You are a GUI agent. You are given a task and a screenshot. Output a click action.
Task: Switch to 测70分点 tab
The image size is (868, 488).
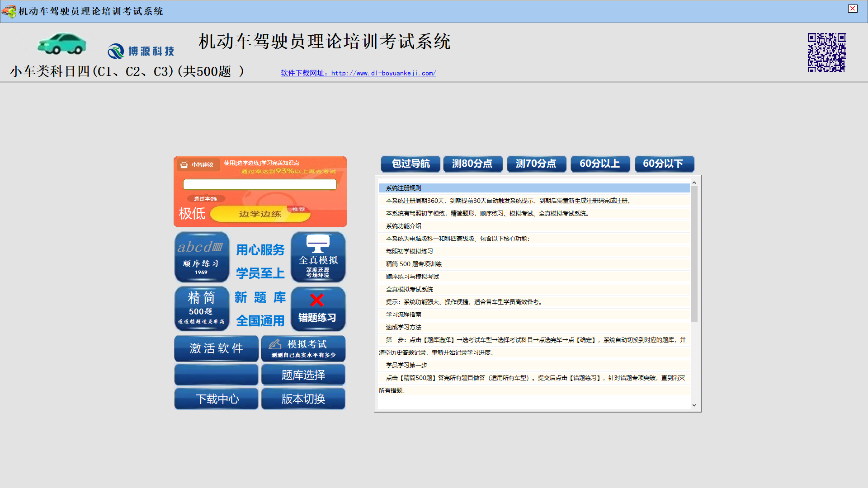click(537, 164)
